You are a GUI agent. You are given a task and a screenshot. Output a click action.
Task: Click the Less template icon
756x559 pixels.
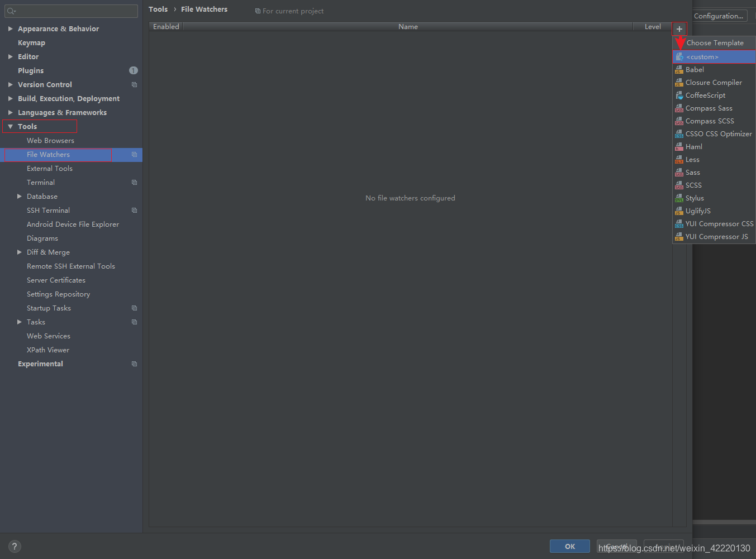click(679, 160)
